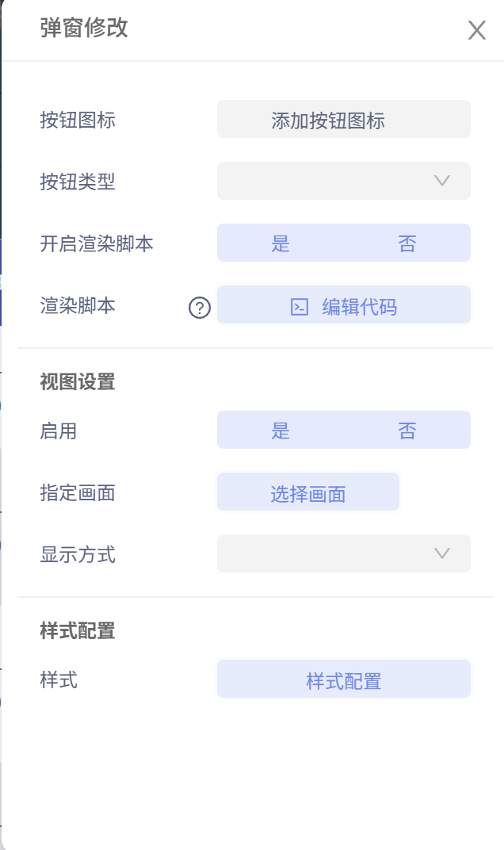Image resolution: width=504 pixels, height=850 pixels.
Task: Open the 按钮类型 dropdown arrow
Action: coord(442,181)
